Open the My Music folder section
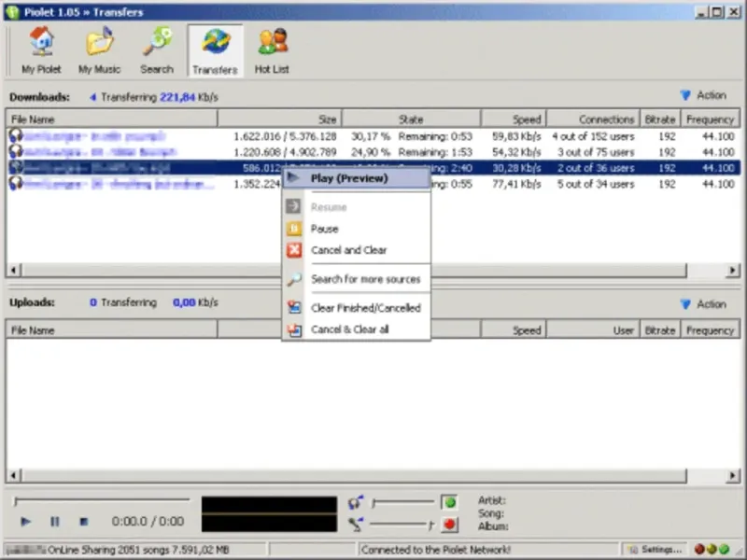 tap(99, 51)
